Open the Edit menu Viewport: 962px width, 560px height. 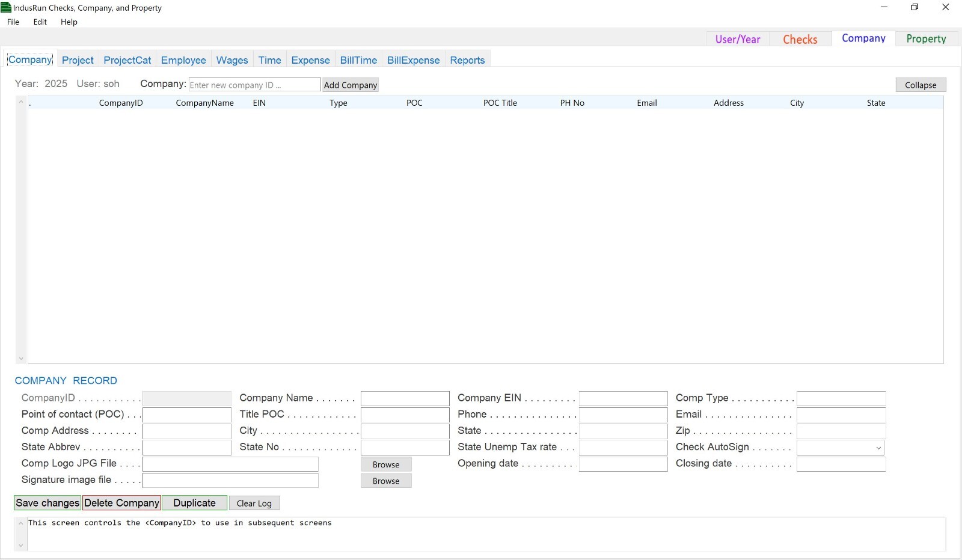tap(40, 22)
